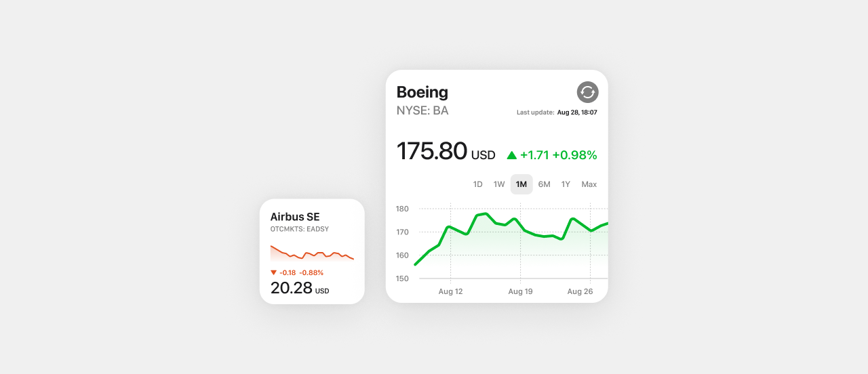This screenshot has width=868, height=374.
Task: Select the 1M time range tab
Action: pos(521,184)
